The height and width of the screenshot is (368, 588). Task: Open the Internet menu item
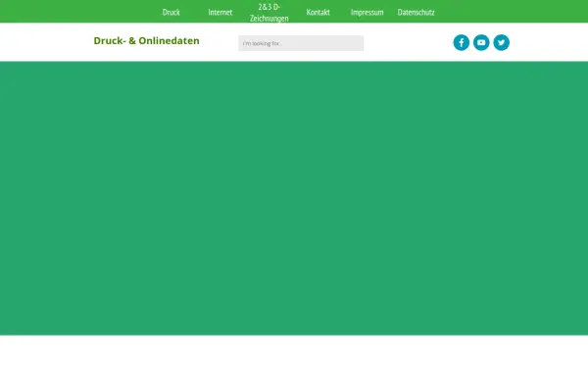[x=220, y=13]
